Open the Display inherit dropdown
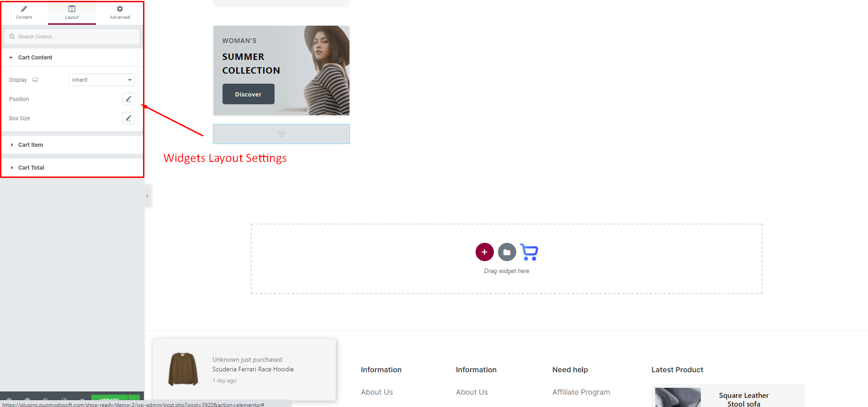The image size is (868, 407). (102, 80)
